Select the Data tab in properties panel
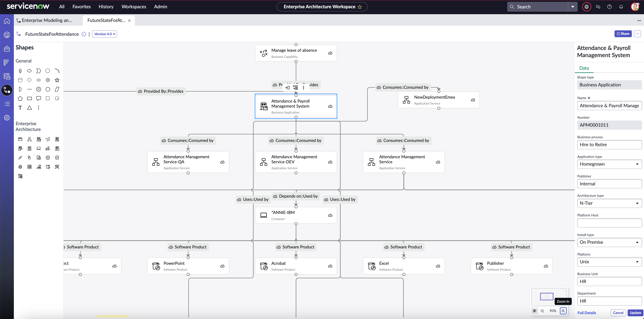 (x=584, y=68)
